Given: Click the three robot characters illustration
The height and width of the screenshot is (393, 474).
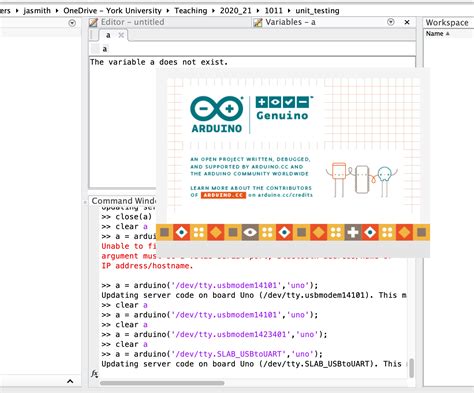Looking at the screenshot, I should [x=362, y=179].
